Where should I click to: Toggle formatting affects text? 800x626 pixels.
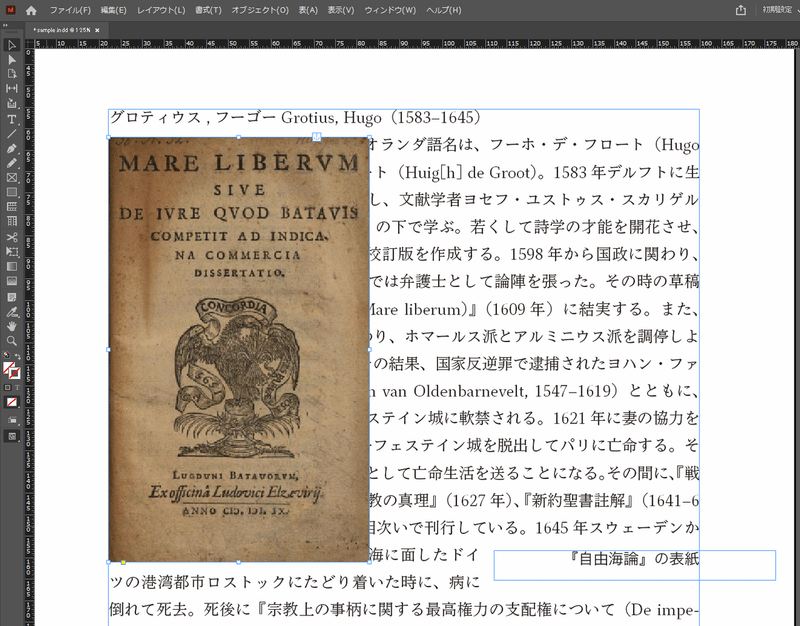tap(16, 388)
